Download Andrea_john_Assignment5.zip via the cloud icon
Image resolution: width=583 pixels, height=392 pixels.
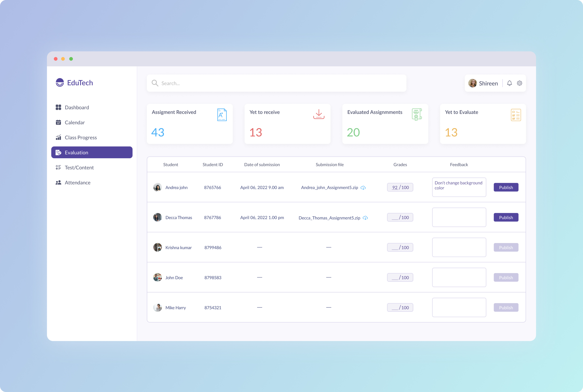click(x=363, y=187)
